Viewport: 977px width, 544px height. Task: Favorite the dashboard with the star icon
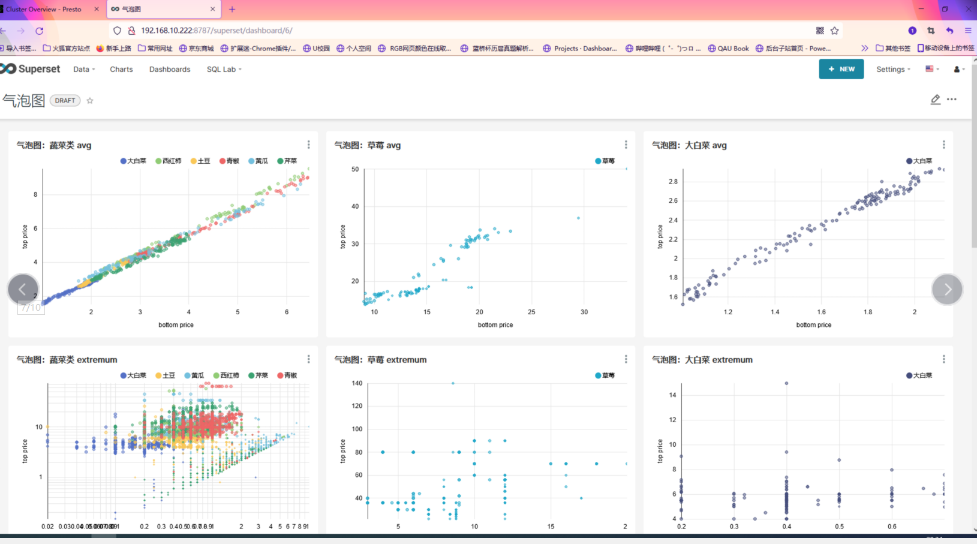coord(90,100)
